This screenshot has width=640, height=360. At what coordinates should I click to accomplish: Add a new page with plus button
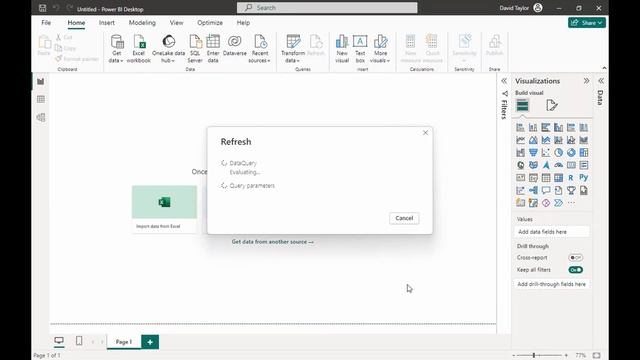(150, 342)
